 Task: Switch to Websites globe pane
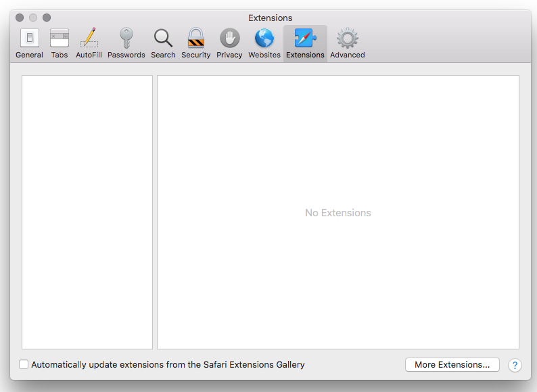264,43
